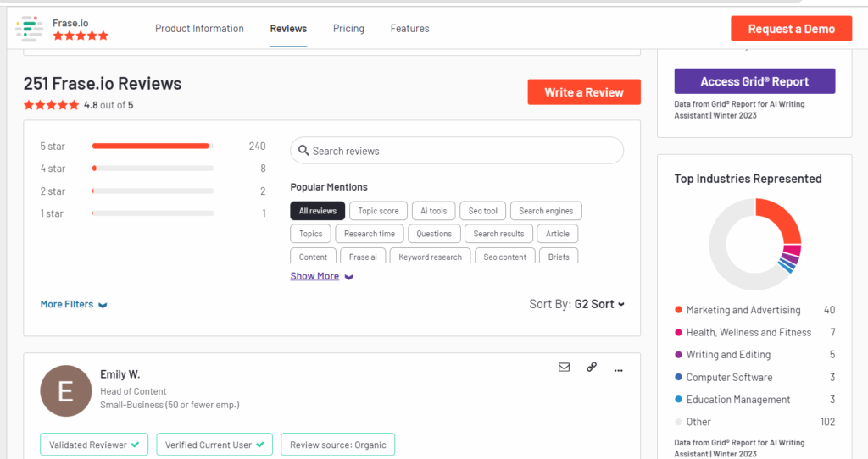This screenshot has width=868, height=459.
Task: Filter by the 5 star rating bar
Action: pos(153,147)
